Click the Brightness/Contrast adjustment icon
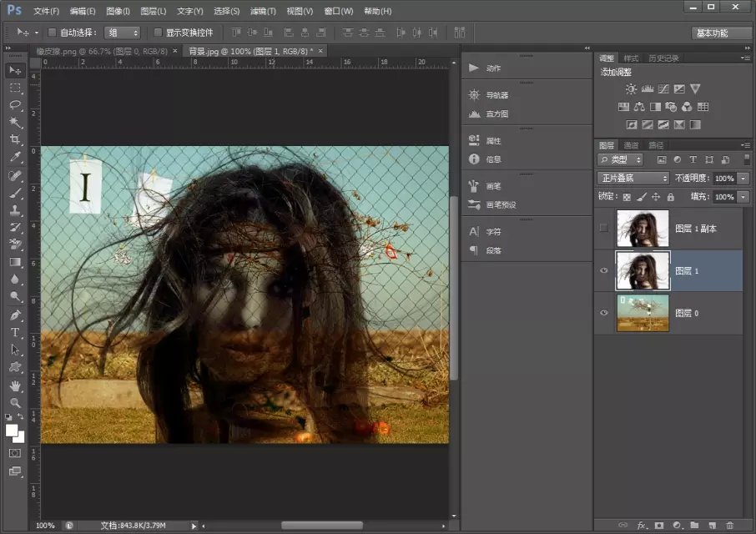 point(631,88)
